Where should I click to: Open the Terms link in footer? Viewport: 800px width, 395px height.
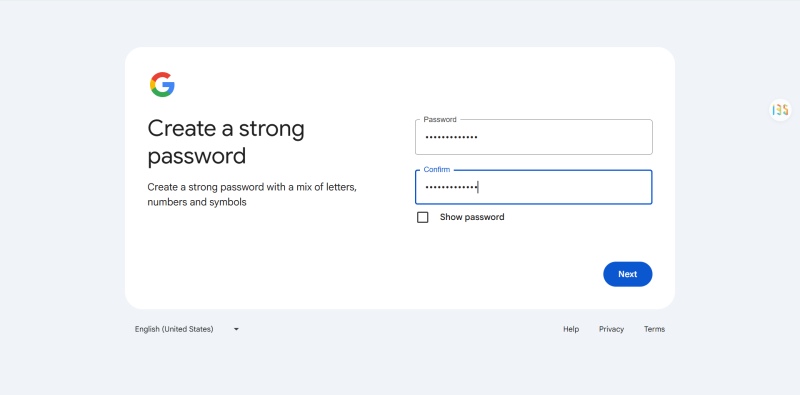click(654, 329)
